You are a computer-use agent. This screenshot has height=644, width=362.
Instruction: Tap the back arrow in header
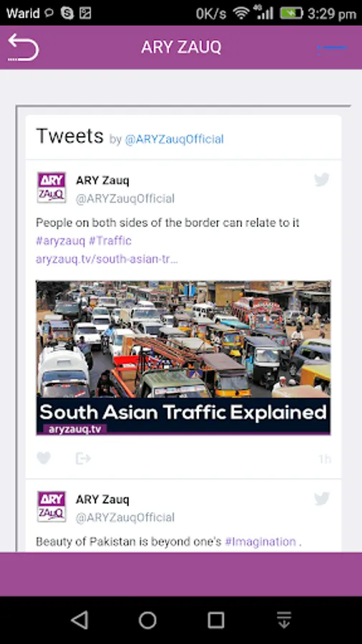[x=24, y=47]
